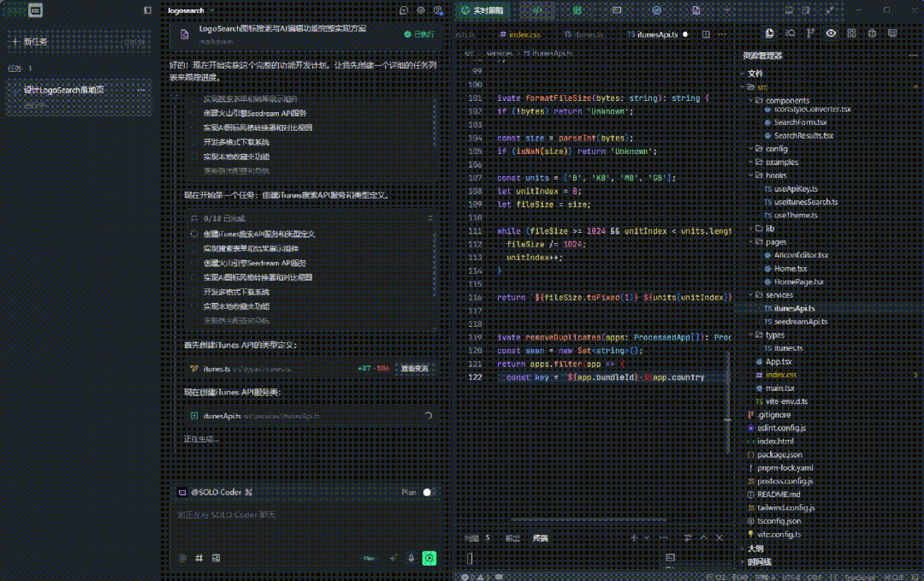
Task: Open seedreamApi.ts in the file tree
Action: point(800,321)
